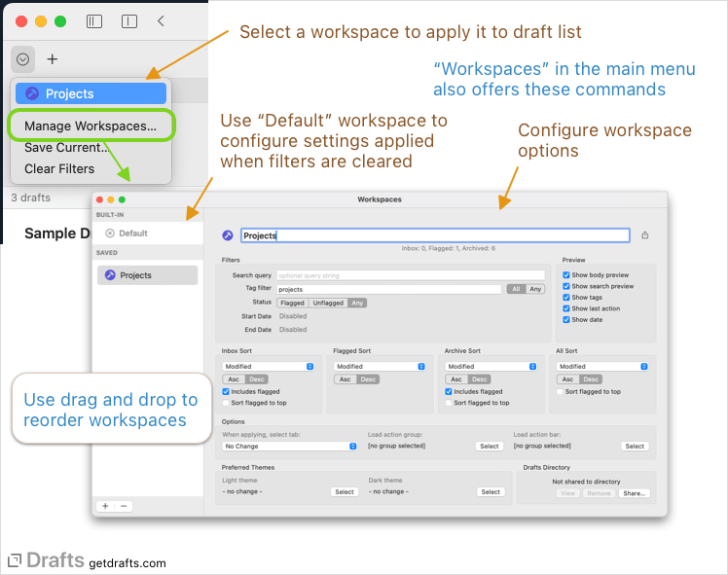Click the plus new draft button
Image resolution: width=728 pixels, height=575 pixels.
point(53,59)
